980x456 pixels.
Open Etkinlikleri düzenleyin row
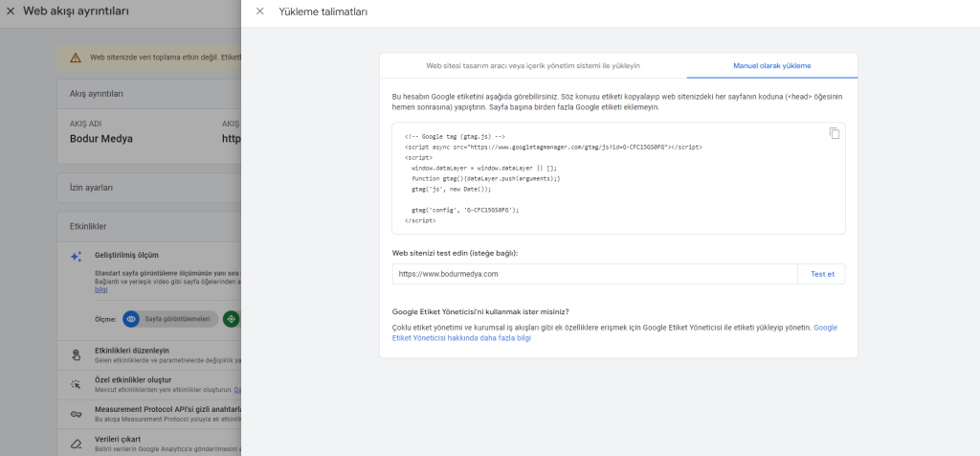tap(148, 355)
